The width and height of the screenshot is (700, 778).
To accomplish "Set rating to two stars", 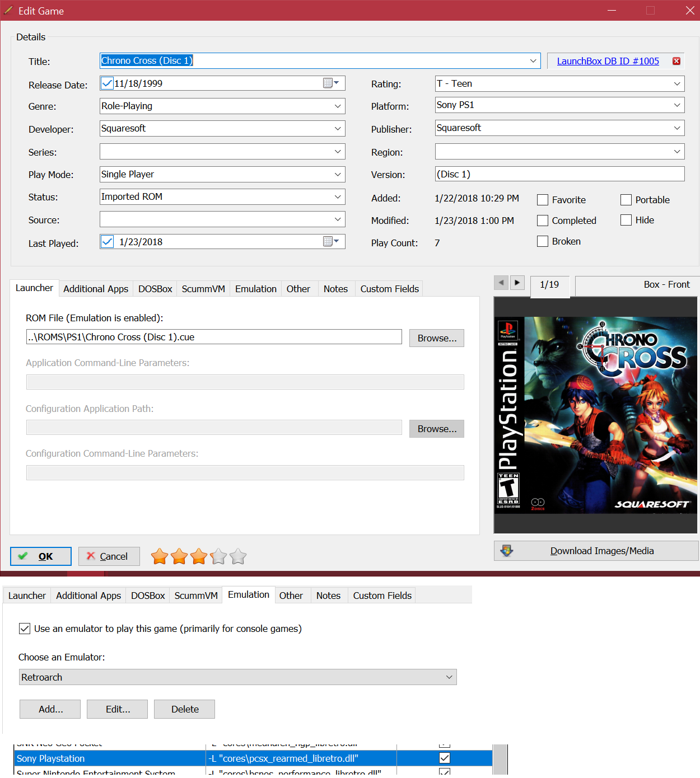I will pos(179,556).
